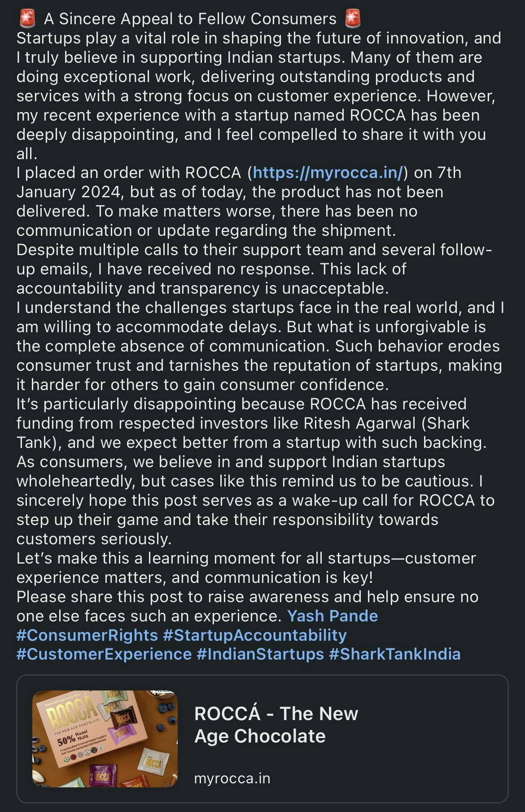Tap the #StartupAccountability hashtag
Image resolution: width=525 pixels, height=812 pixels.
pos(254,635)
